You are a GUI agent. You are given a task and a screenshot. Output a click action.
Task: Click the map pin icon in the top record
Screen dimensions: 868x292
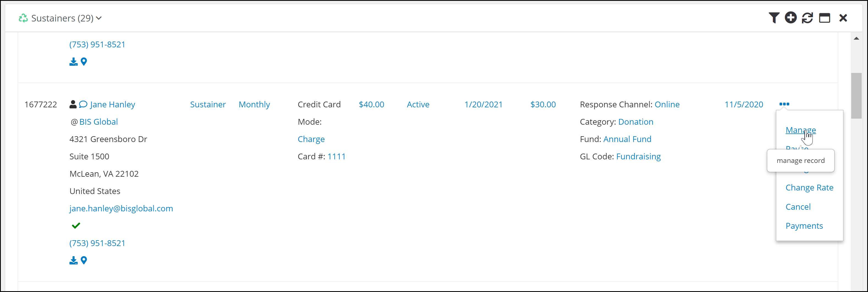point(84,62)
